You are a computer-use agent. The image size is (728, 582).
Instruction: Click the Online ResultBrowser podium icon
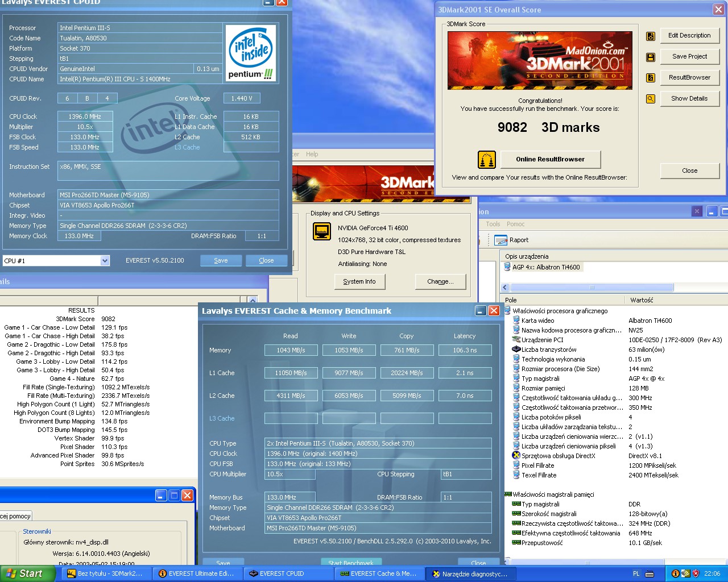click(x=486, y=160)
